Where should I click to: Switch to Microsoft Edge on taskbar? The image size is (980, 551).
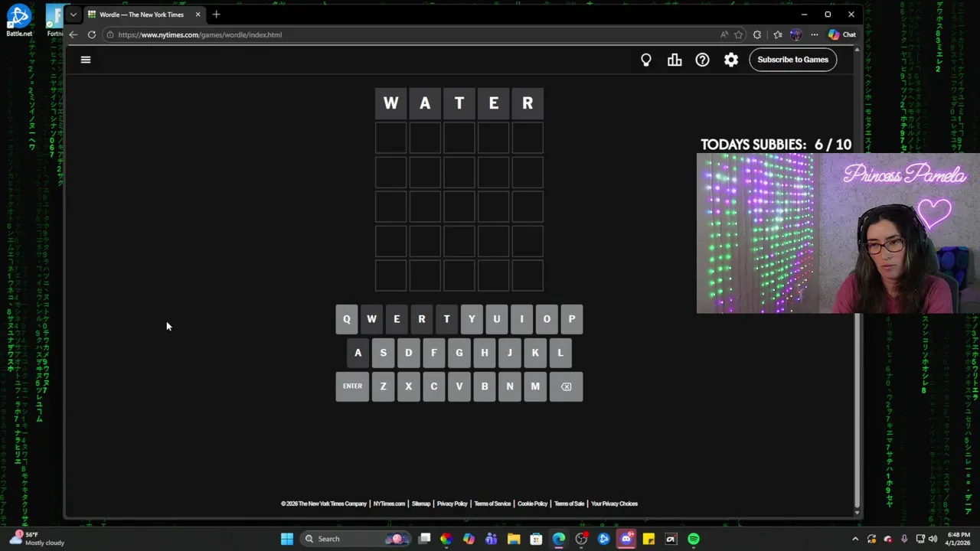click(559, 539)
